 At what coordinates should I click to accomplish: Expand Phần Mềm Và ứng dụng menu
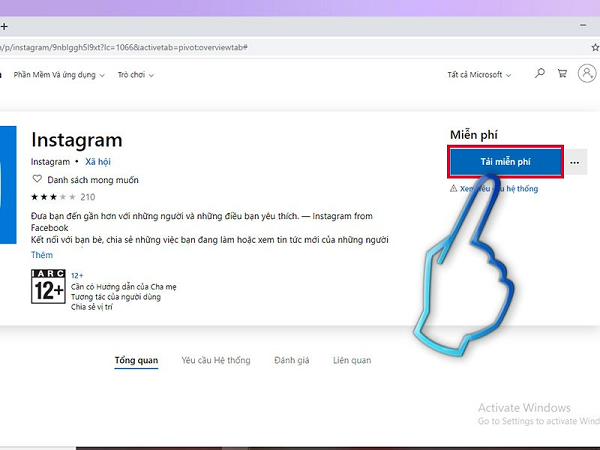59,75
